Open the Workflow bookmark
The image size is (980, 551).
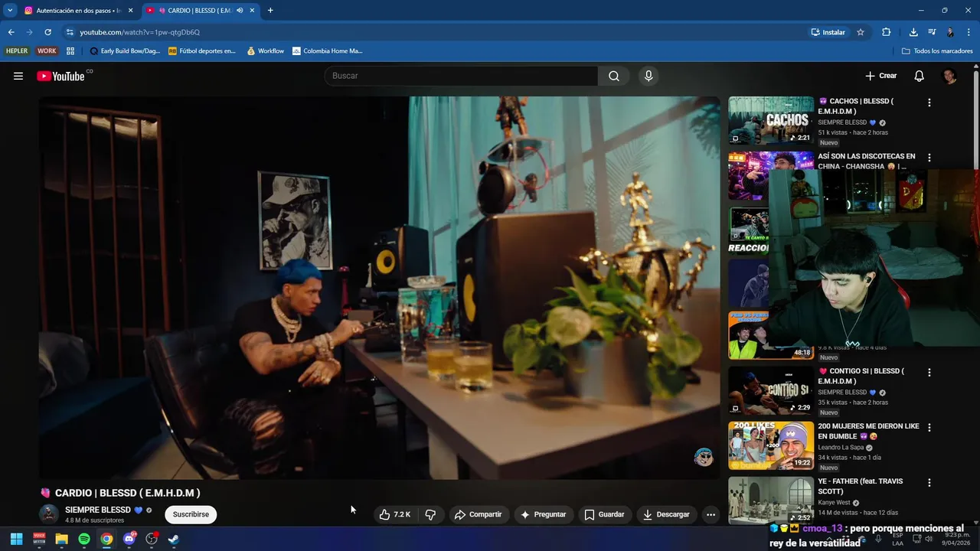(x=265, y=51)
